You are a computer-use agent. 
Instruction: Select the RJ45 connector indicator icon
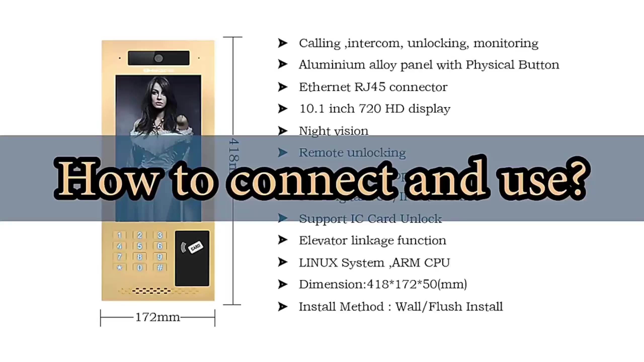283,87
